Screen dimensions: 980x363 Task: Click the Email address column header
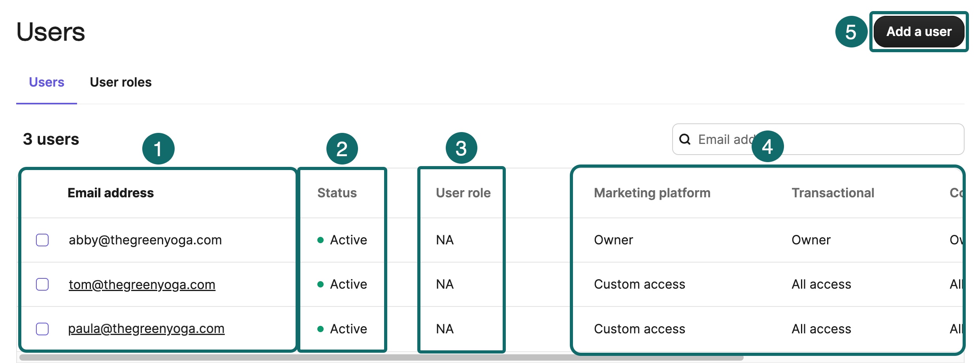point(111,193)
